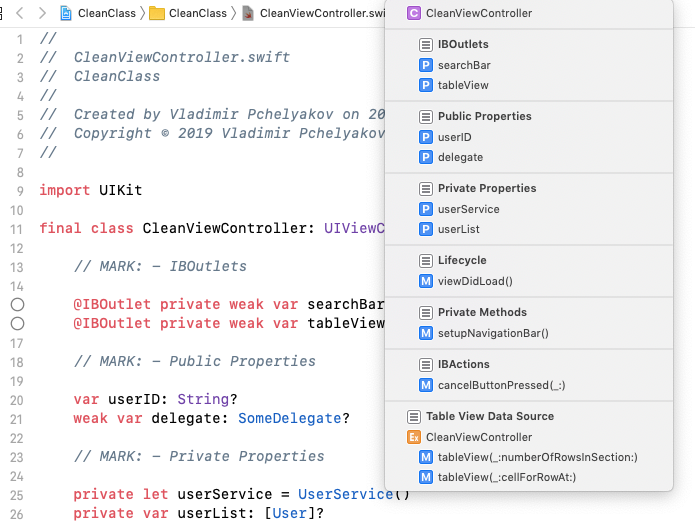Click the back navigation arrow

click(x=19, y=13)
